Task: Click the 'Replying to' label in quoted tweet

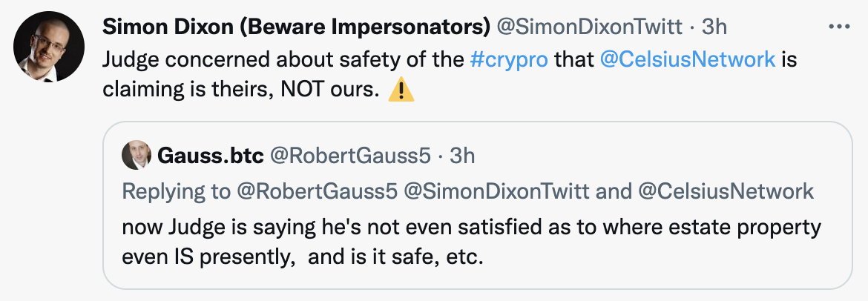Action: [x=175, y=192]
